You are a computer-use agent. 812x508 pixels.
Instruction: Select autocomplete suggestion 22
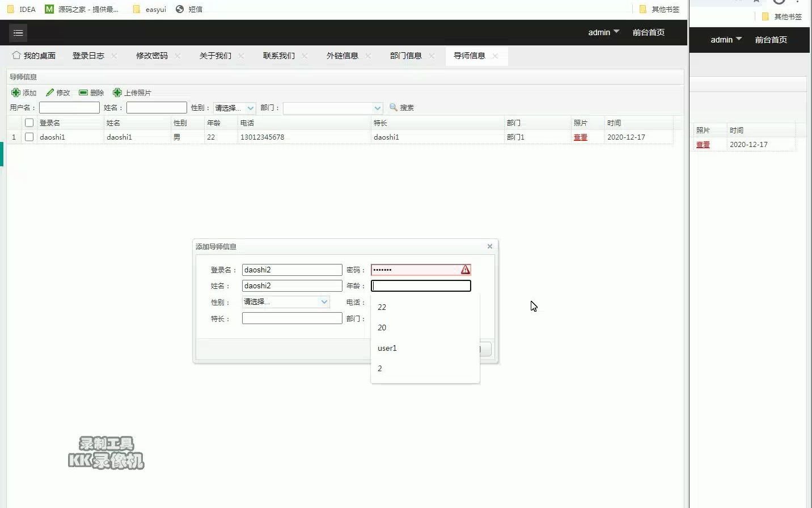click(x=425, y=307)
